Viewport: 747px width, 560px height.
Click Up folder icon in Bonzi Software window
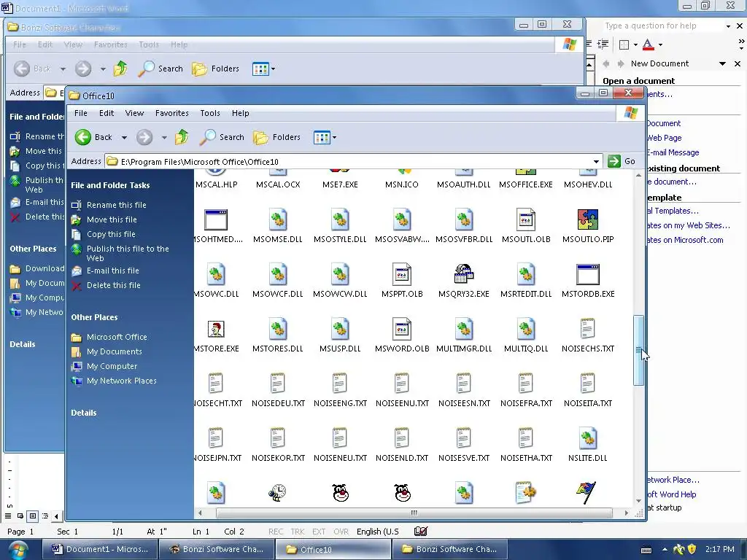120,69
